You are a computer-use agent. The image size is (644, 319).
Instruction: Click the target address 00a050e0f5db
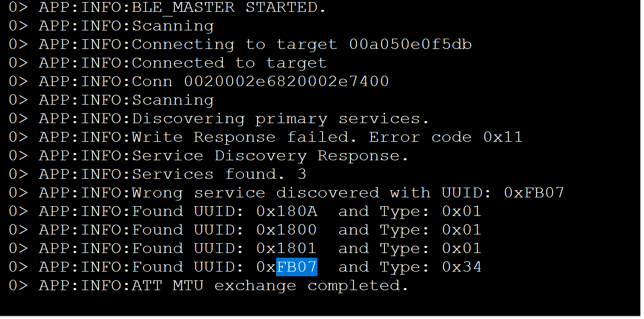coord(410,44)
